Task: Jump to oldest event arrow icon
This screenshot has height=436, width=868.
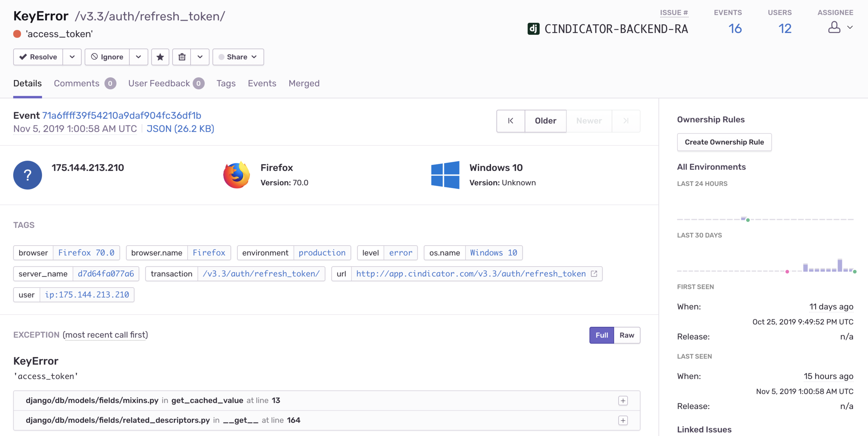Action: 510,121
